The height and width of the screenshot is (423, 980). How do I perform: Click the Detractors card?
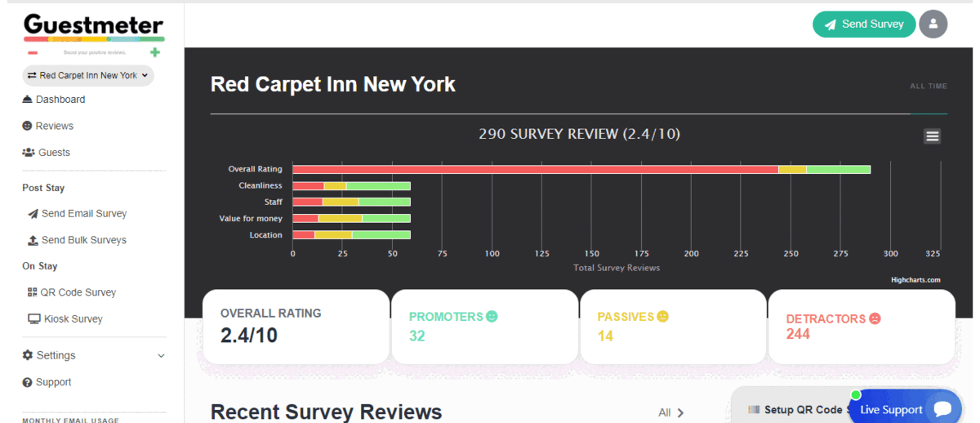pos(862,327)
